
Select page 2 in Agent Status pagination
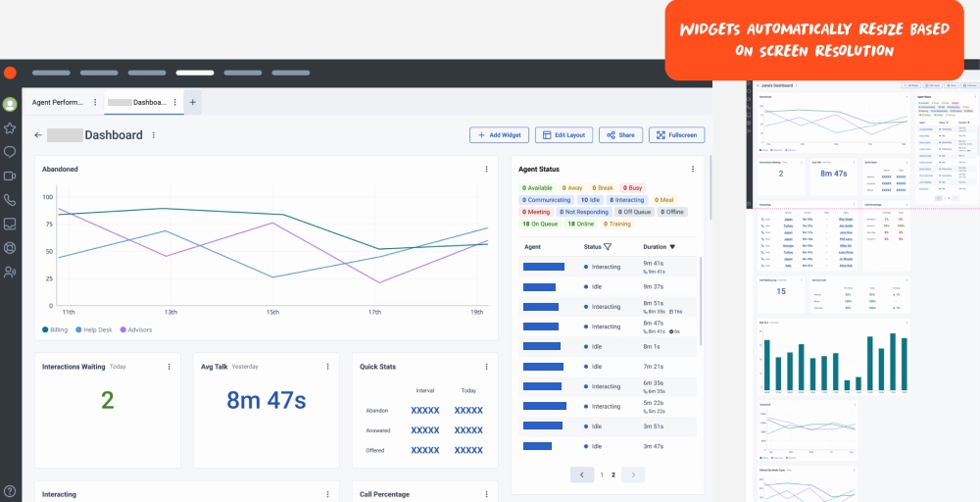(x=613, y=476)
